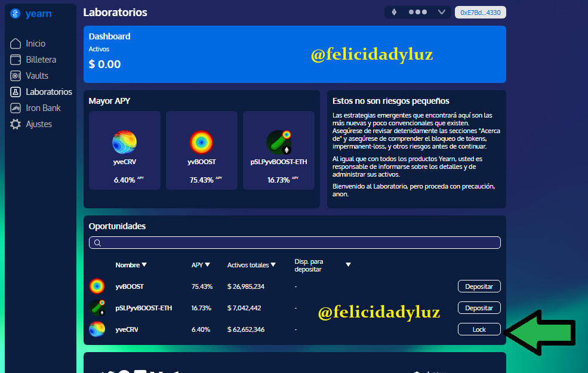Image resolution: width=588 pixels, height=373 pixels.
Task: Sort by Disp. para depositar arrow
Action: point(348,264)
